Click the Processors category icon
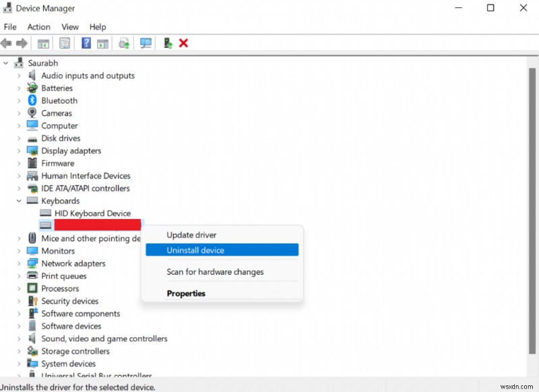Screen dimensions: 539x392 coord(32,288)
